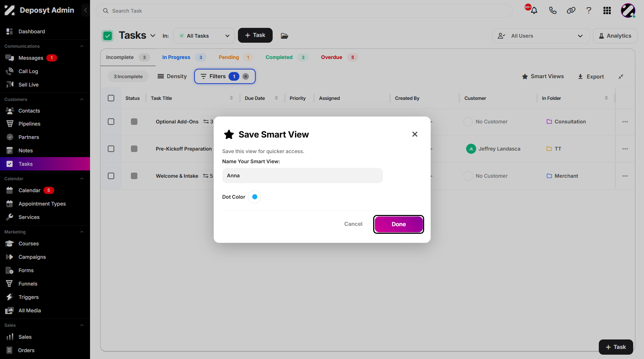Screen dimensions: 644x359
Task: Pick the blue Dot Color swatch
Action: [x=255, y=197]
